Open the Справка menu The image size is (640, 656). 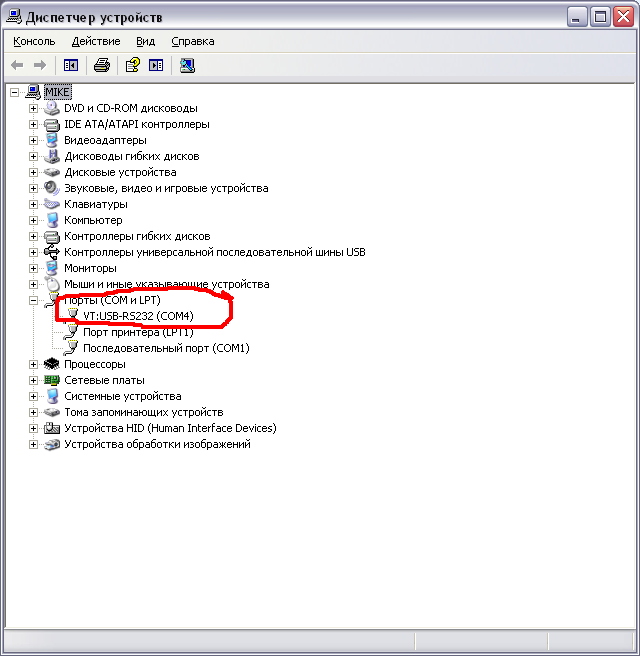(192, 41)
